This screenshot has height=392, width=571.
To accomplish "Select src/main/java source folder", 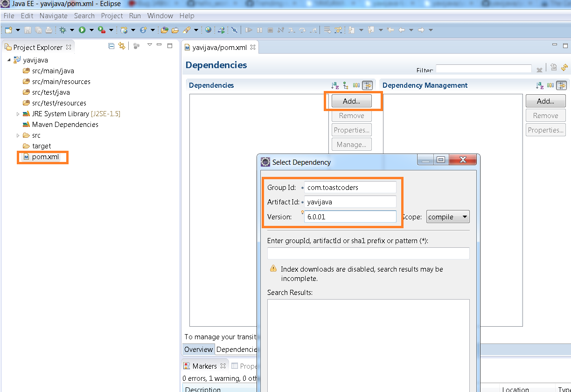I will (49, 71).
